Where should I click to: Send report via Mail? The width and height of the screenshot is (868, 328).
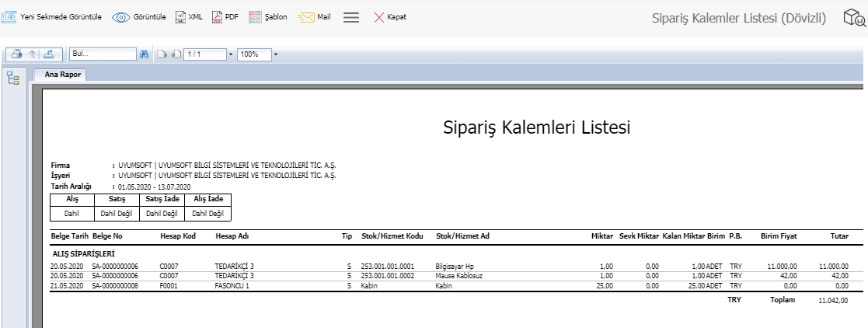[x=315, y=17]
